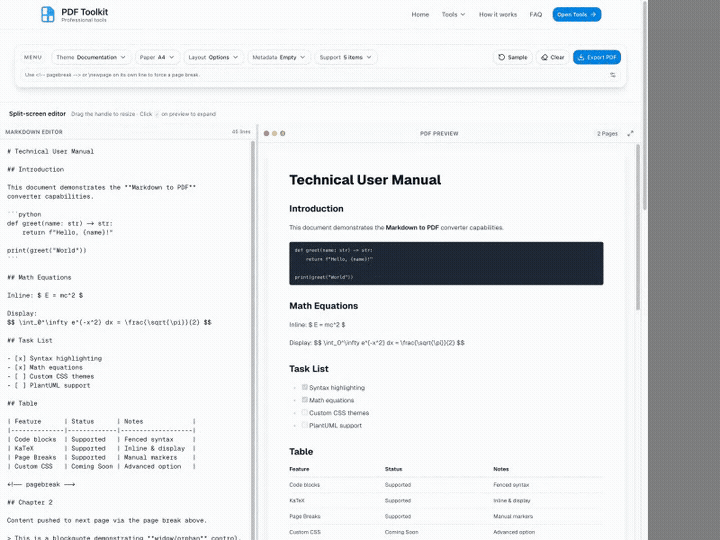Open the FAQ nav link
This screenshot has width=720, height=540.
[x=535, y=14]
